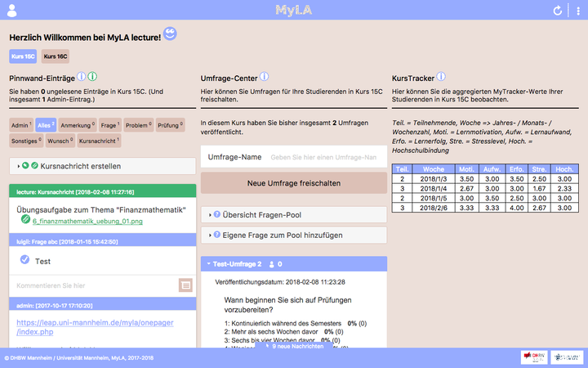The width and height of the screenshot is (588, 368).
Task: Open the leap.uni-mannheim.de onepager link
Action: (x=95, y=327)
